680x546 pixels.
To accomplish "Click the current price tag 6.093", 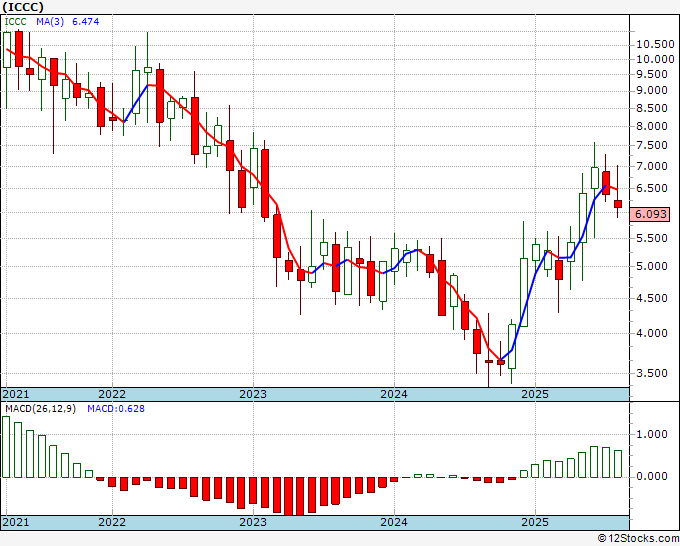I will [x=650, y=214].
